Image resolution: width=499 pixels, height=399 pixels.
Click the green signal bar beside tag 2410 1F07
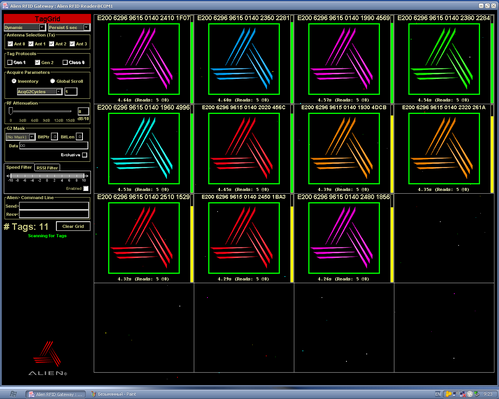pos(192,63)
